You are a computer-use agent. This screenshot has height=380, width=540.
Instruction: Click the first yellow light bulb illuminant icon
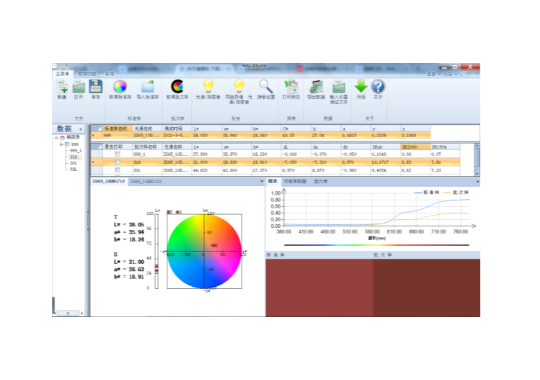point(208,86)
